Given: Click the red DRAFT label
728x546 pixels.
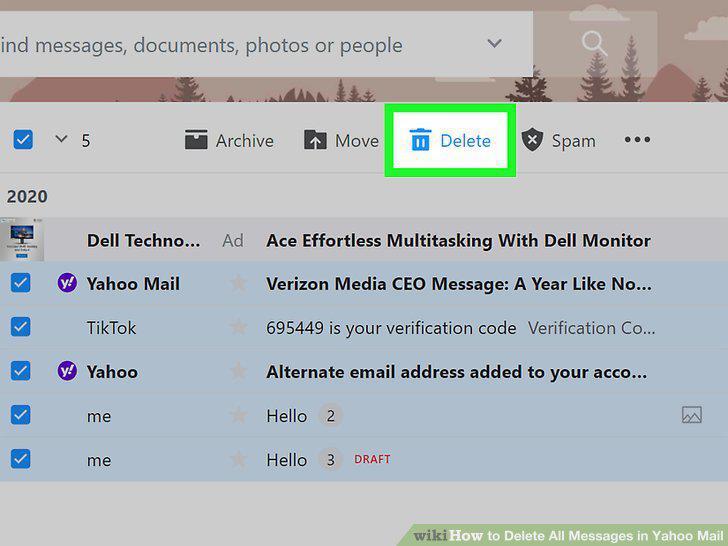Looking at the screenshot, I should [372, 459].
